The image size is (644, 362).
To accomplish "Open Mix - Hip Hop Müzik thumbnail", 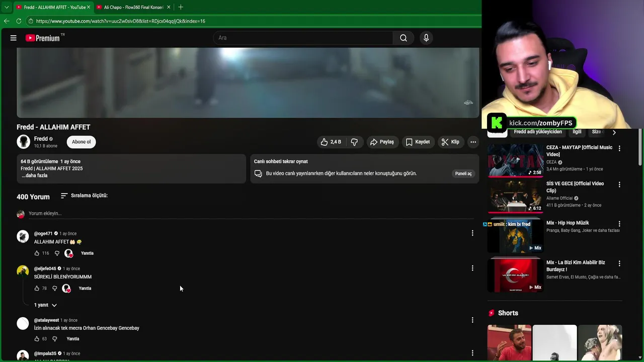I will [515, 235].
